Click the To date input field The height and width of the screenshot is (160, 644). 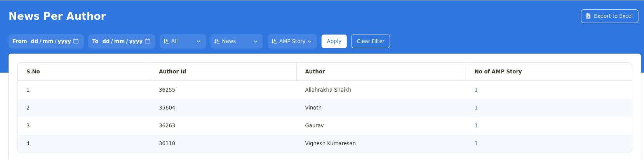coord(122,41)
